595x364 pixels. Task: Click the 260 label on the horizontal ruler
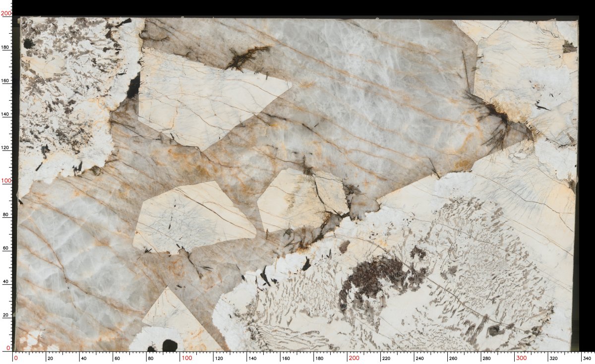point(453,358)
